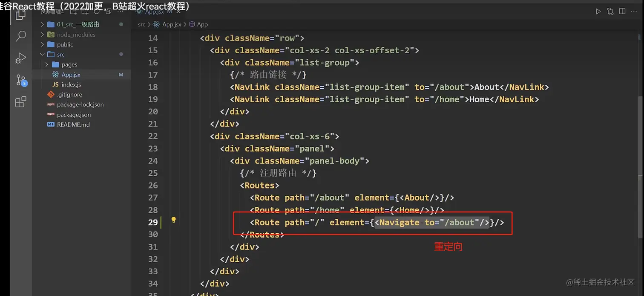644x296 pixels.
Task: Open the Explorer view in the activity bar
Action: pos(20,15)
